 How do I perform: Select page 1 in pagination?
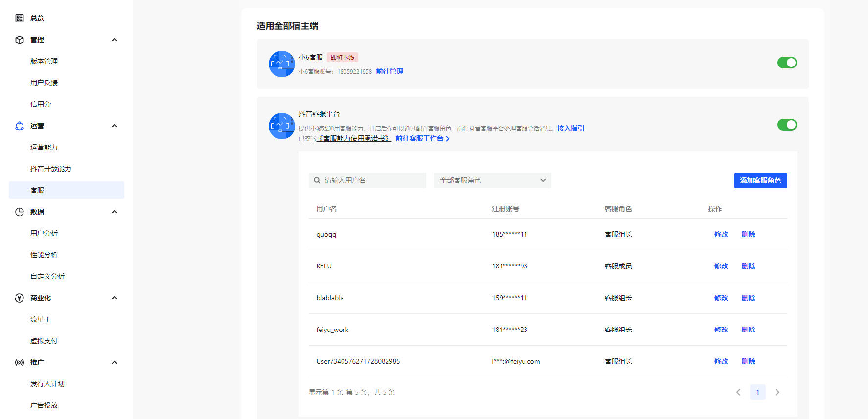point(758,392)
